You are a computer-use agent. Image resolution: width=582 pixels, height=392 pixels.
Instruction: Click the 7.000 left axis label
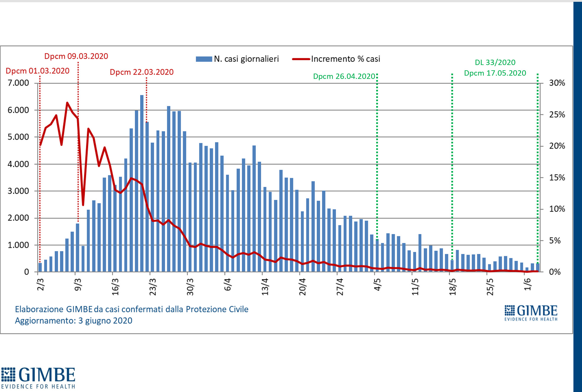(x=18, y=83)
